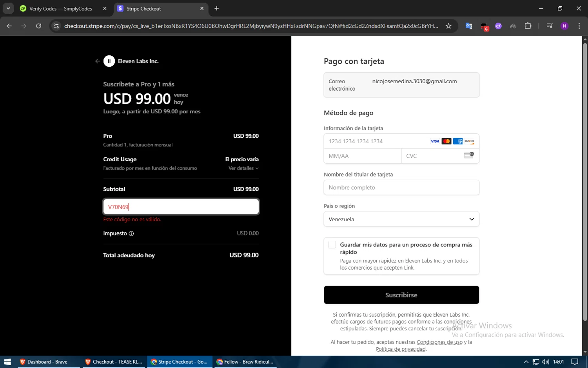Click the MM/AA expiry field
Image resolution: width=588 pixels, height=368 pixels.
tap(363, 156)
